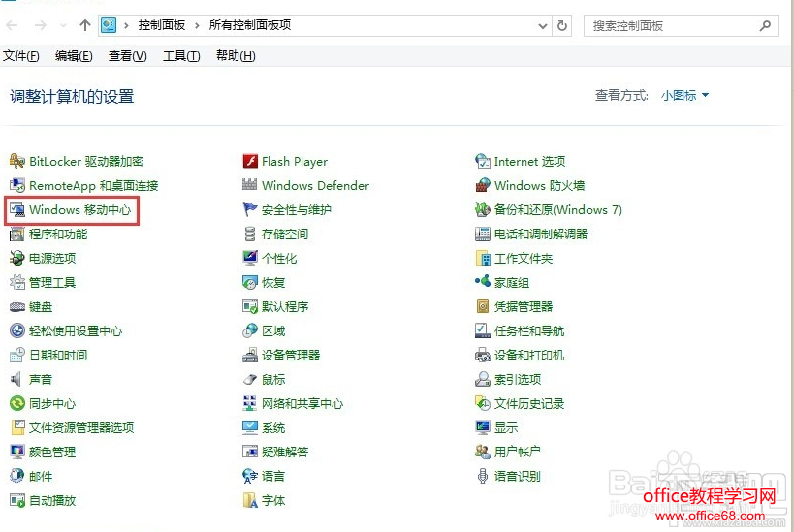The image size is (794, 532).
Task: Open the 邮件 link
Action: (41, 477)
